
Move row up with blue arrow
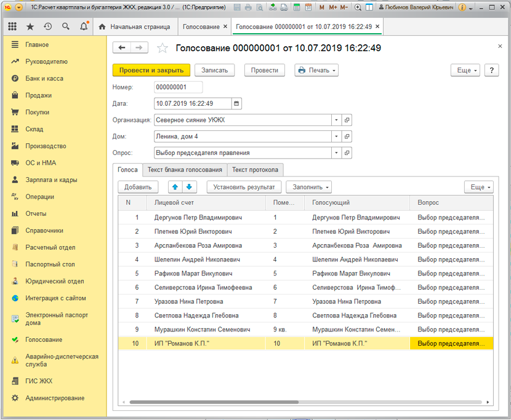(x=174, y=187)
